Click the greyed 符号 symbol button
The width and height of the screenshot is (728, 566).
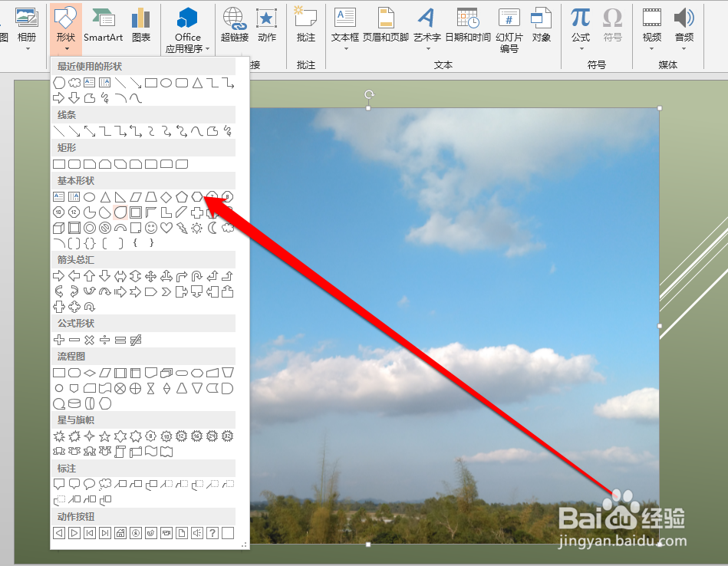[x=612, y=25]
